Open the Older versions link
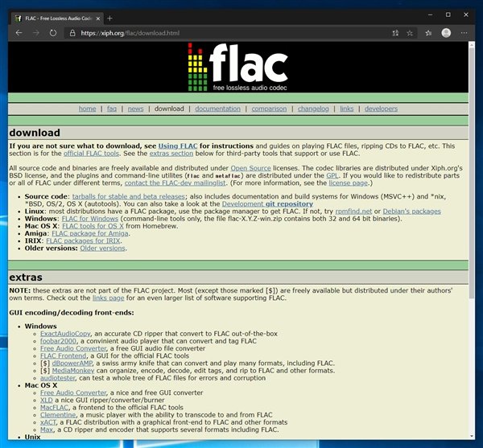The width and height of the screenshot is (483, 448). (x=102, y=248)
